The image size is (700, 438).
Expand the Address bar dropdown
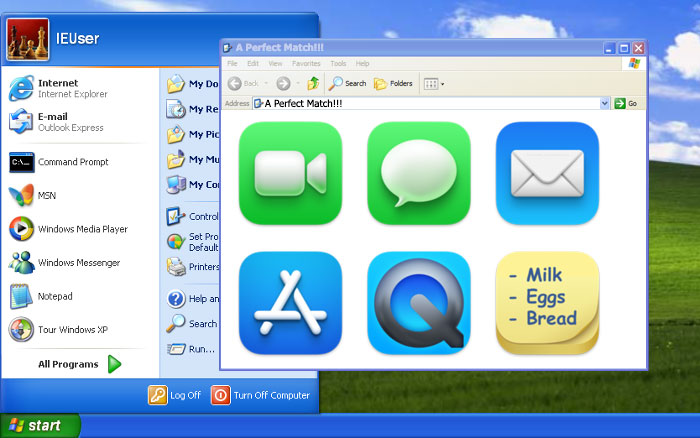tap(604, 104)
